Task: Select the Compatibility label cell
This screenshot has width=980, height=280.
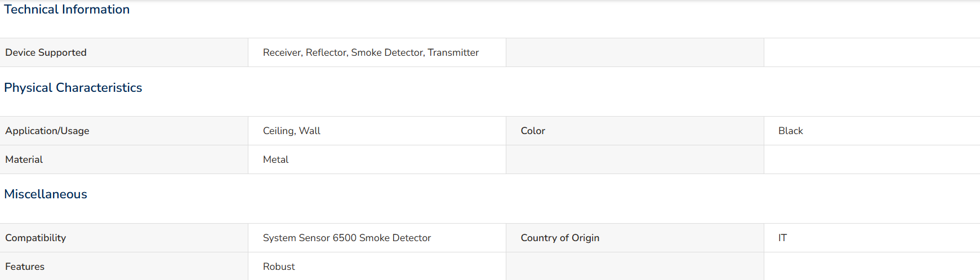Action: tap(124, 238)
